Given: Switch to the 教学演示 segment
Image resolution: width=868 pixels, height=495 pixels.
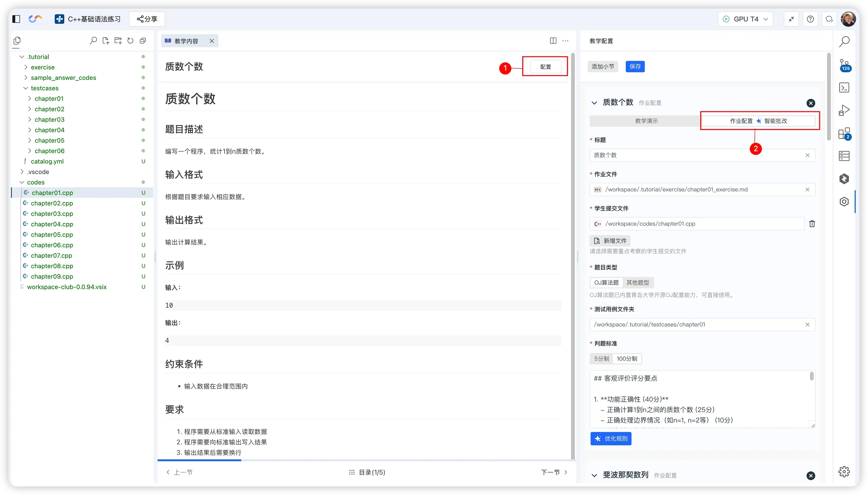Looking at the screenshot, I should tap(646, 121).
